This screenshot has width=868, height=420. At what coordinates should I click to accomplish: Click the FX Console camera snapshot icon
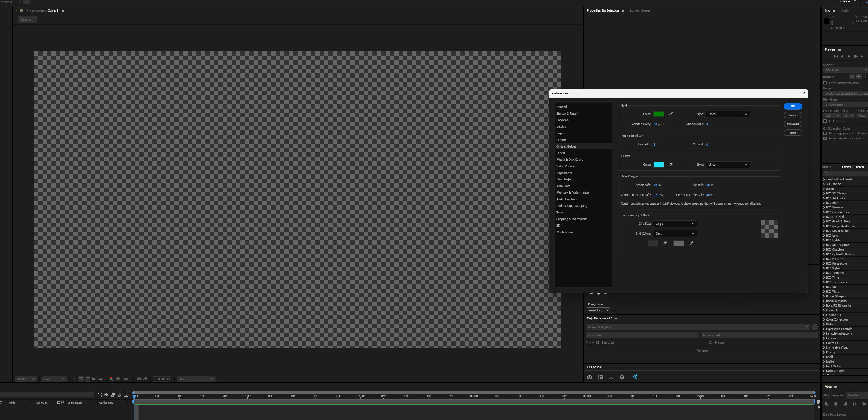point(589,377)
